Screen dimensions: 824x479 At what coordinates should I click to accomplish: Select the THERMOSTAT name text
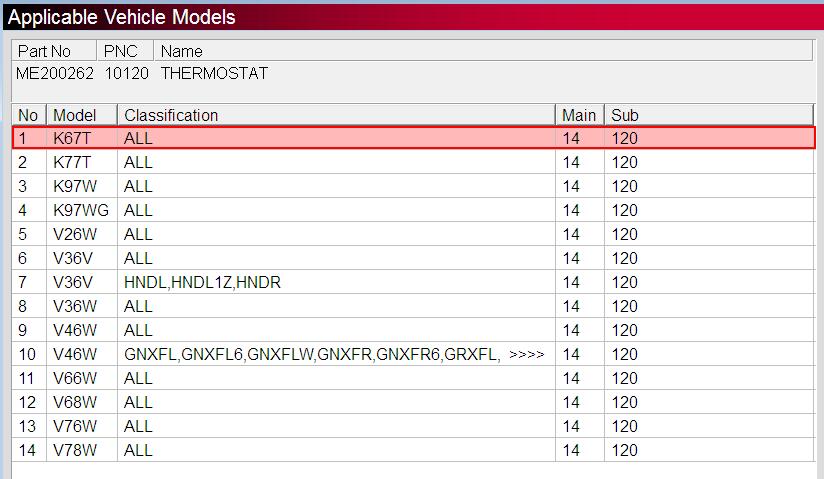point(214,73)
